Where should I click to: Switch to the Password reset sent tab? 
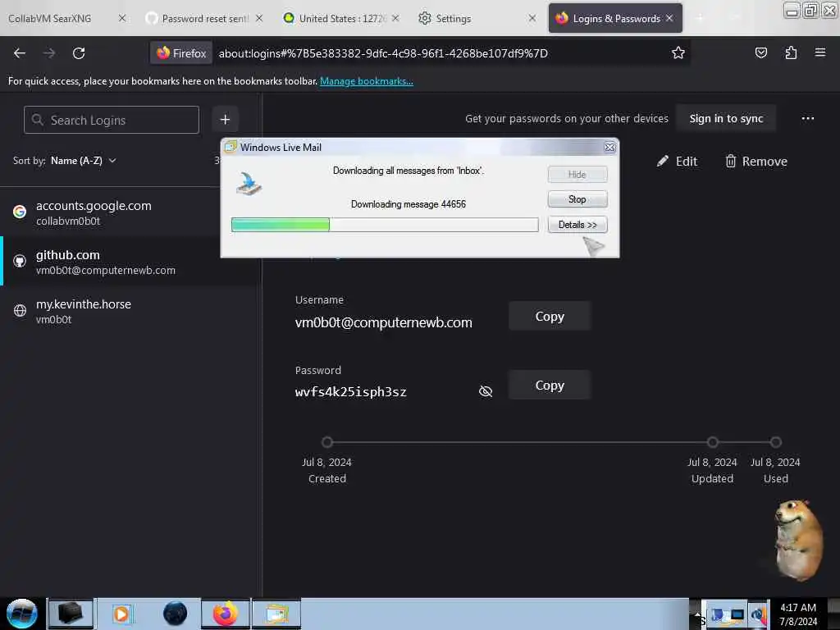pyautogui.click(x=204, y=18)
